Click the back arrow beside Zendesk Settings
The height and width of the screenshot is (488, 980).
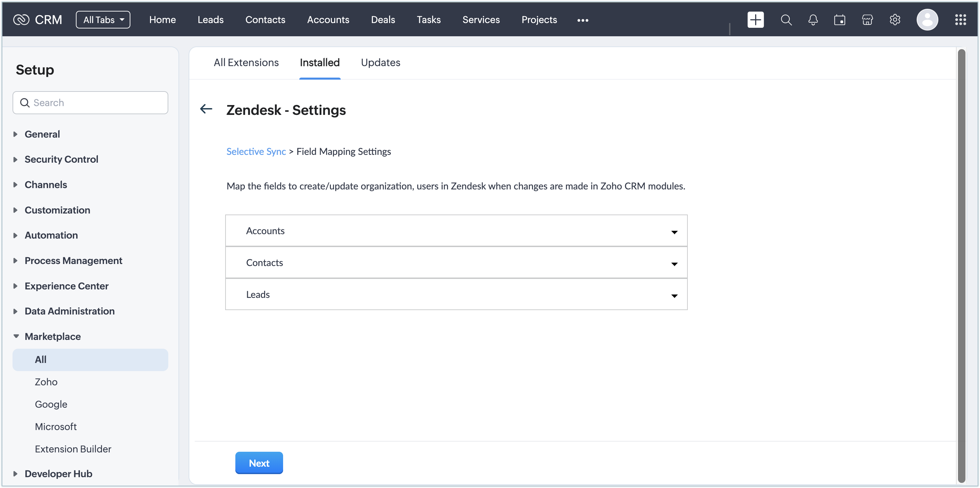pos(206,109)
